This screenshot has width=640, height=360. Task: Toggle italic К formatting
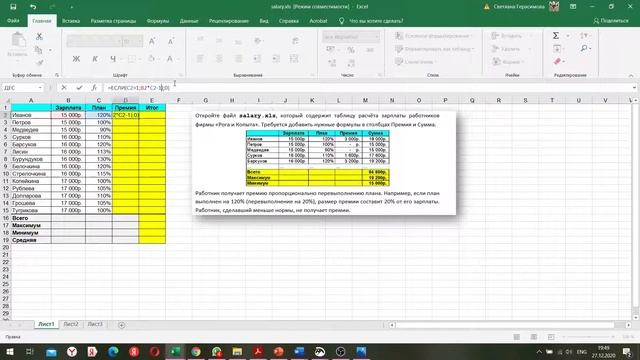(95, 59)
